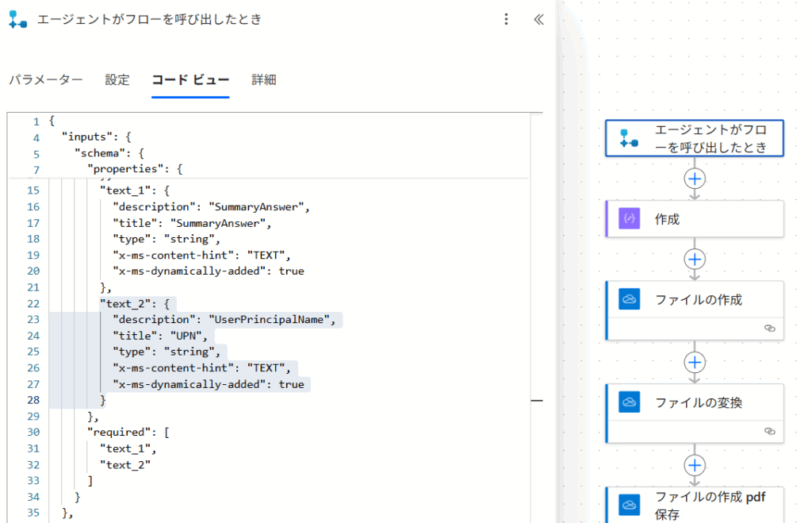Switch to the パラメーター tab
Screen dimensions: 812x523
click(x=45, y=80)
